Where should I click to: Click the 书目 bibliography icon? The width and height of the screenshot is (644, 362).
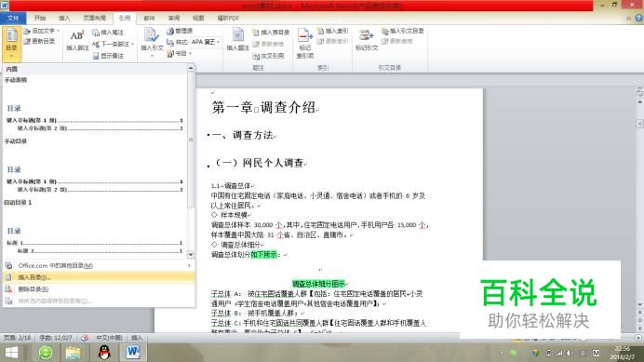click(170, 53)
